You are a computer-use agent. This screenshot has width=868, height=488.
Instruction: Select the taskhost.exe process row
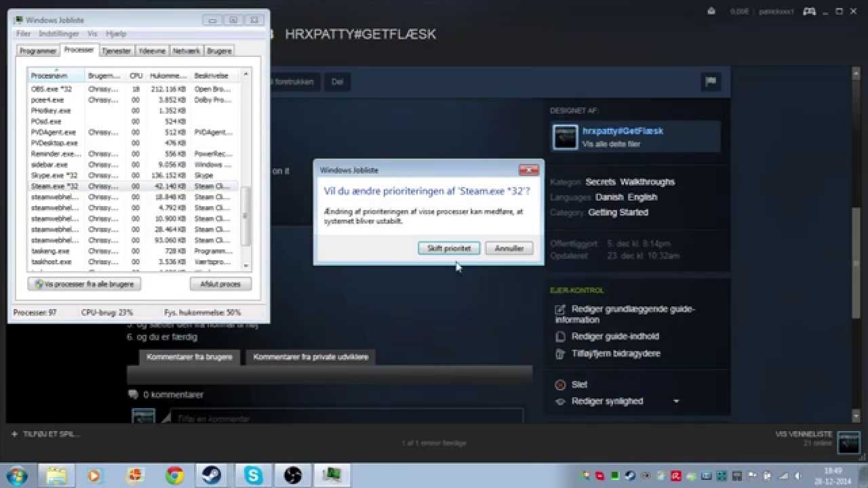pyautogui.click(x=134, y=262)
